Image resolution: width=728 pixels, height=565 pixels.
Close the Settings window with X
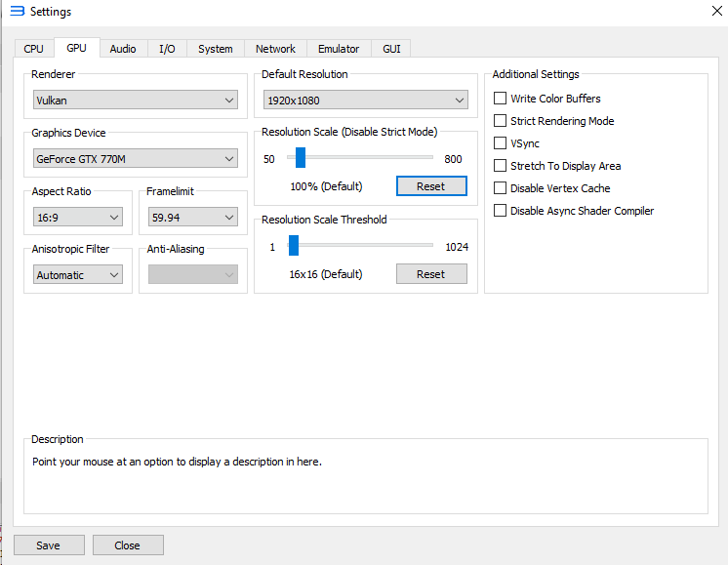tap(716, 12)
